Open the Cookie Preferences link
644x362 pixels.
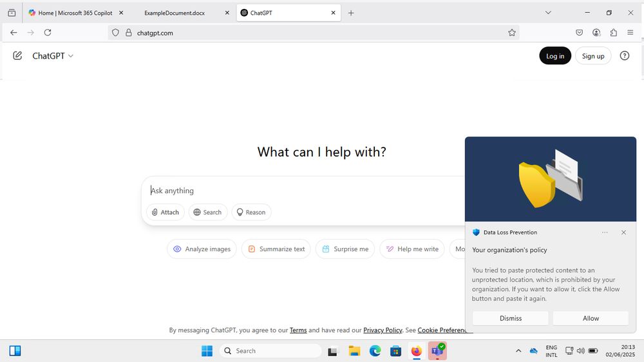(x=445, y=330)
